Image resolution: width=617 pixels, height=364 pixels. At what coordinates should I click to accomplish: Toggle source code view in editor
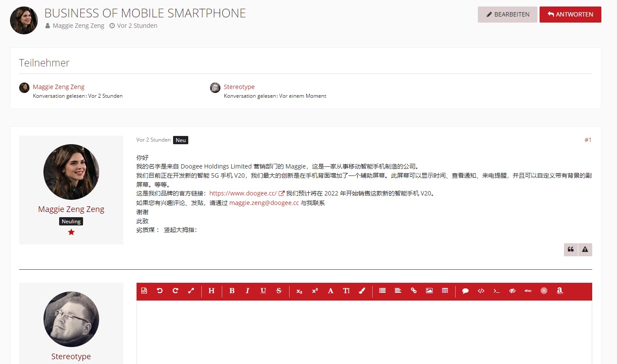click(144, 291)
